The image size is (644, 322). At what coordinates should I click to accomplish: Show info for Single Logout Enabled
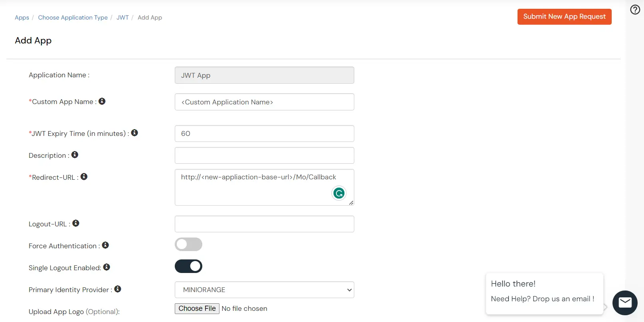(x=107, y=267)
